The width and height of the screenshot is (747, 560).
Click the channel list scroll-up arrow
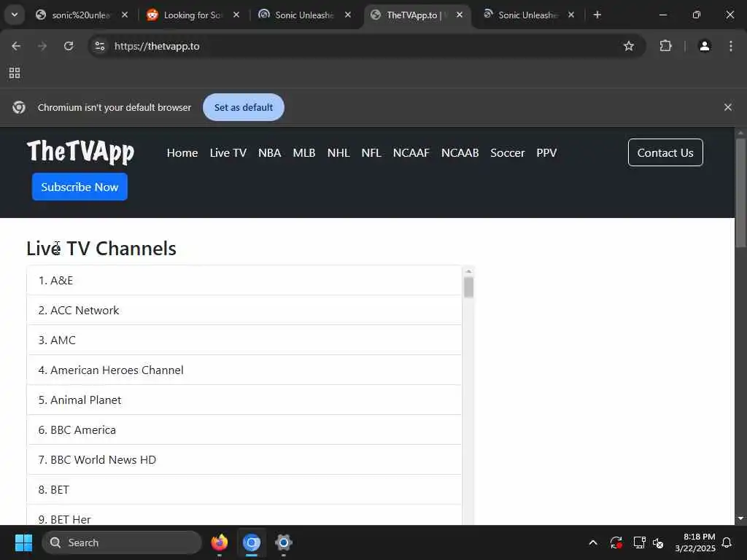[x=469, y=271]
